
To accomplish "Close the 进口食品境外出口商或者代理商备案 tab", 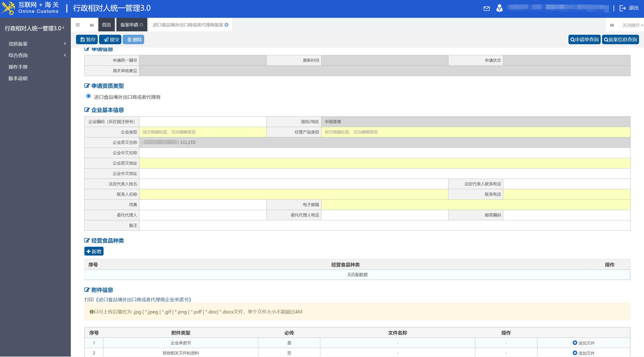I will coord(226,25).
